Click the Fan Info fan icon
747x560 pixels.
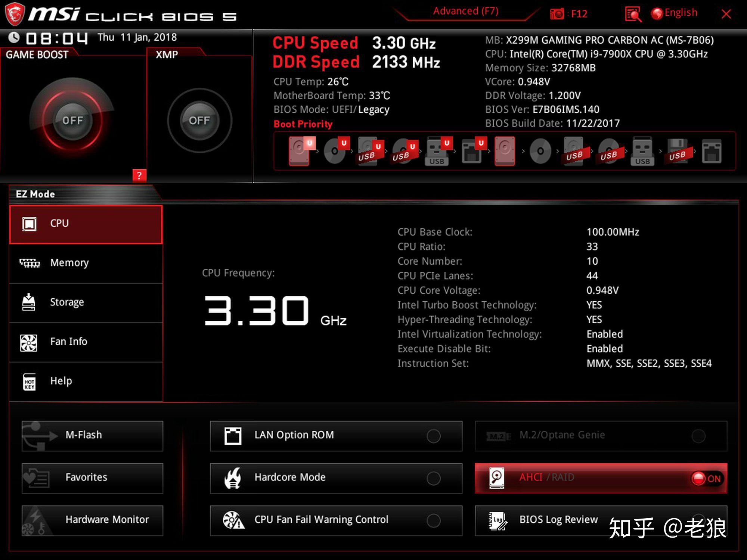point(29,342)
